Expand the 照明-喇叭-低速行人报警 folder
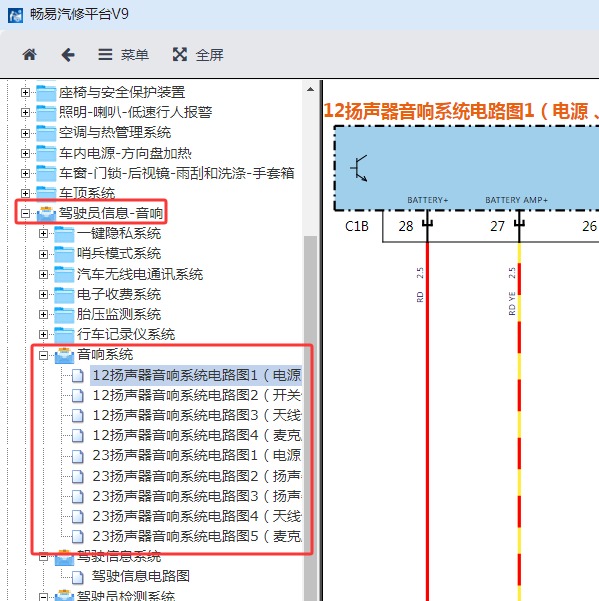Image resolution: width=599 pixels, height=601 pixels. [x=25, y=112]
